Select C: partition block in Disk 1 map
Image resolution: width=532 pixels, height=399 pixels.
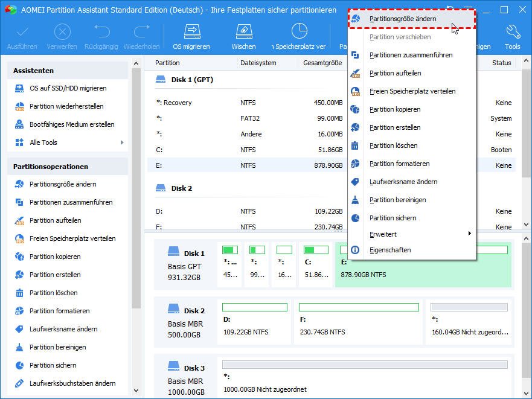tap(316, 264)
